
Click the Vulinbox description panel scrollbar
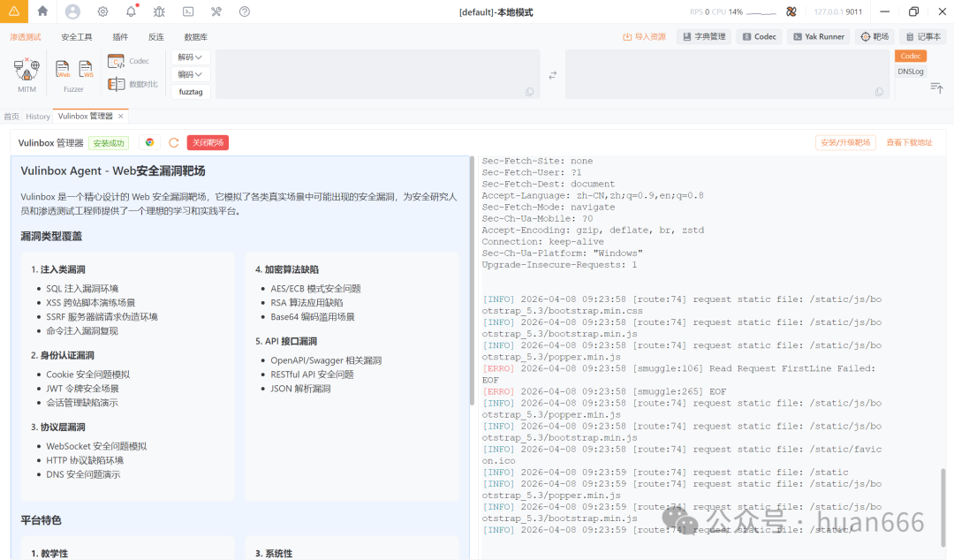472,281
